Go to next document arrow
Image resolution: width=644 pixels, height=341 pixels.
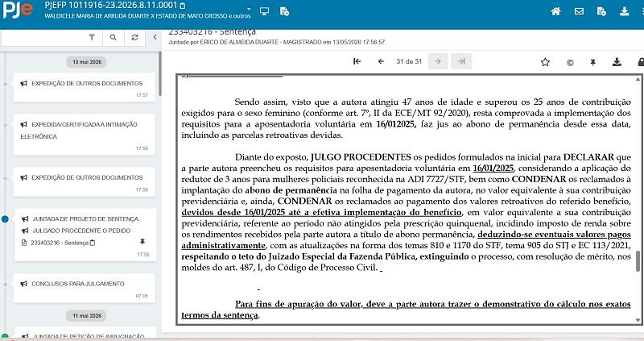438,61
